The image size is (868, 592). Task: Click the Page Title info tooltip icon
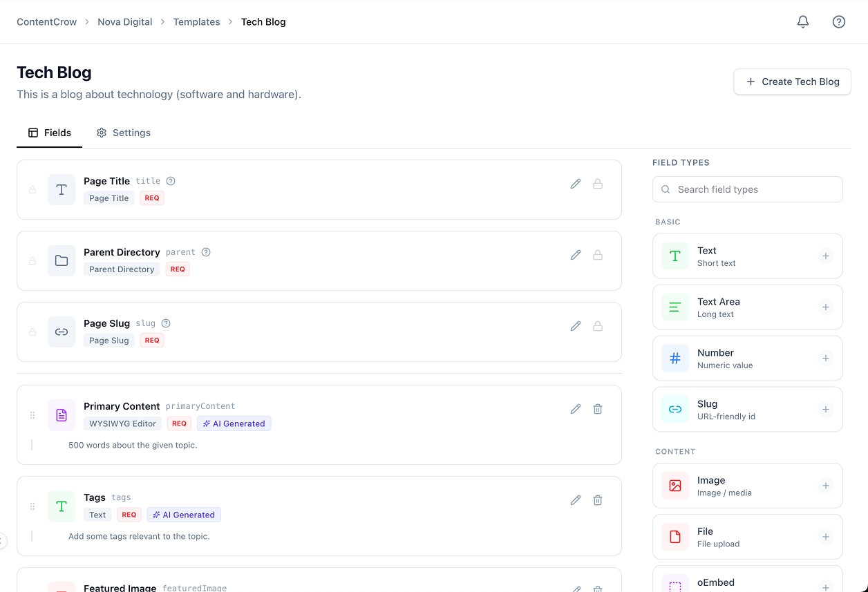click(170, 180)
